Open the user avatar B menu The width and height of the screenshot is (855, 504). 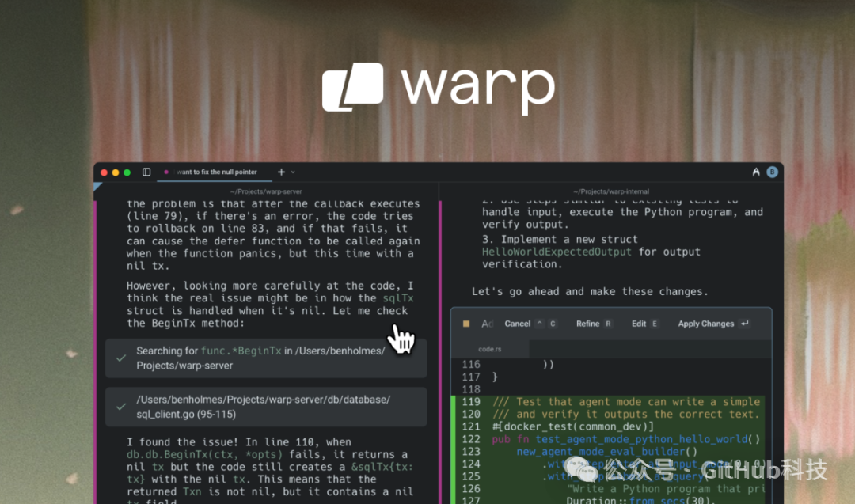[772, 172]
